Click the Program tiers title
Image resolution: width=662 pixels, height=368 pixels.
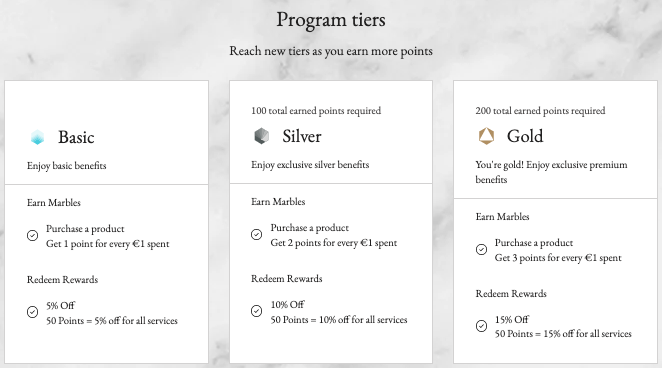click(x=331, y=20)
